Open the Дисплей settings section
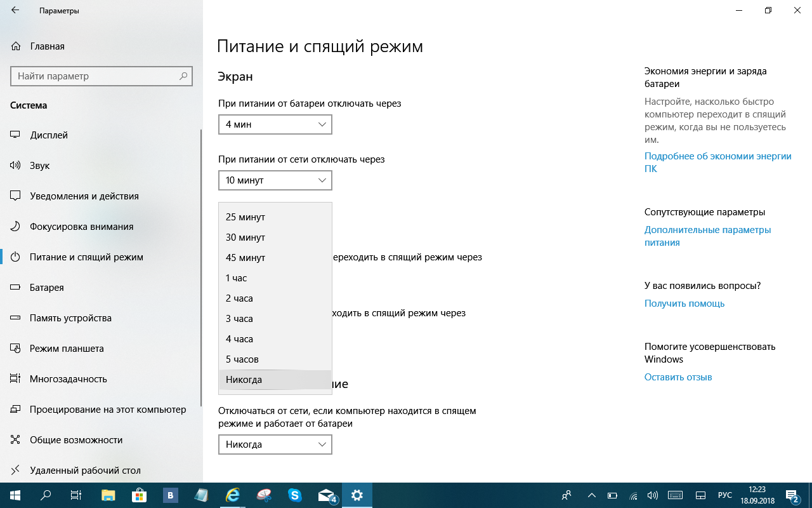 click(x=101, y=135)
